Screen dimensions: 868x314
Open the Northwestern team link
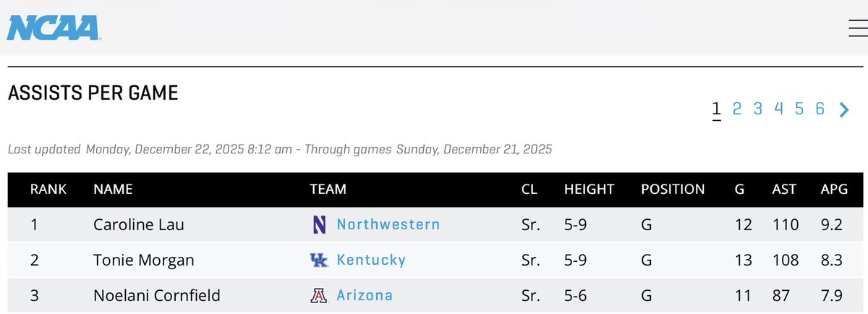click(388, 224)
